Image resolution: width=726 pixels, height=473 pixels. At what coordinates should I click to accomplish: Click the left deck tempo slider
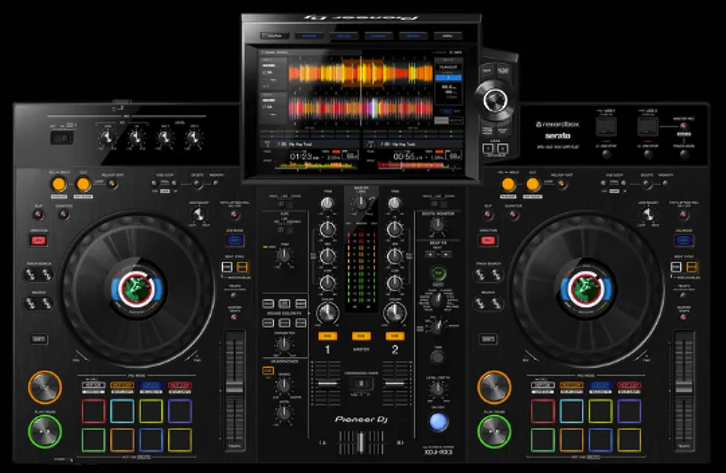235,389
